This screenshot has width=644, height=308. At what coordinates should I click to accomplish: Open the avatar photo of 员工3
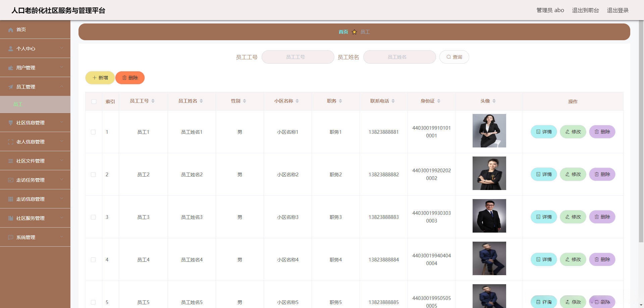[489, 216]
